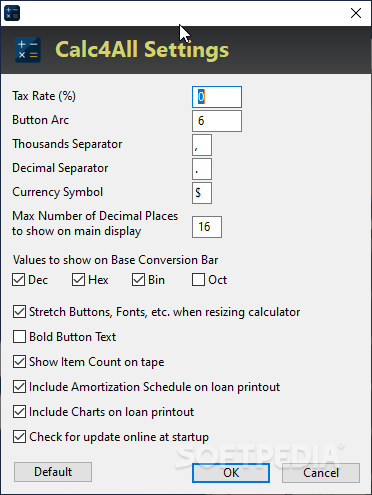Viewport: 372px width, 495px height.
Task: Confirm settings with the OK button
Action: (231, 473)
